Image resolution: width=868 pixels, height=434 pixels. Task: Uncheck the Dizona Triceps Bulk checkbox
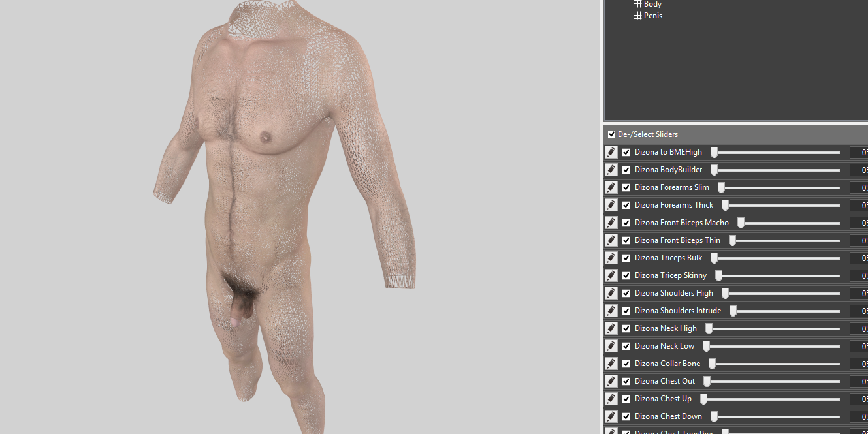coord(626,258)
